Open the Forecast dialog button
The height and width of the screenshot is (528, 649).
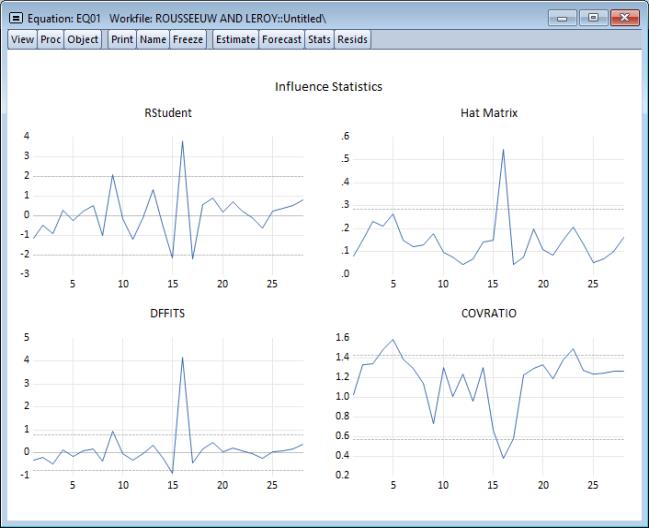[281, 39]
